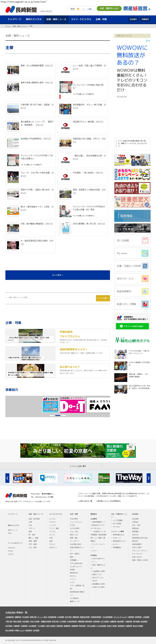Screen dimensions: 156x644
Task: Open the 県産紙宣言 banner
Action: [137, 8]
